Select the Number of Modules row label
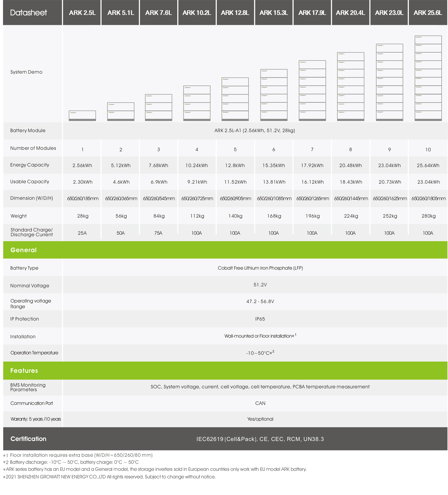Viewport: 448px width, 495px height. [x=33, y=148]
